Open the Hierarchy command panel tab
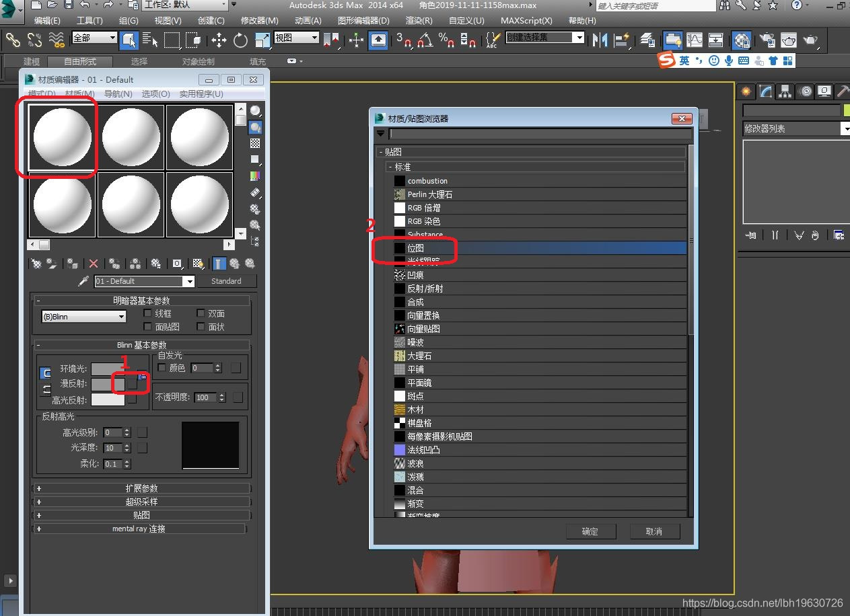 tap(784, 91)
